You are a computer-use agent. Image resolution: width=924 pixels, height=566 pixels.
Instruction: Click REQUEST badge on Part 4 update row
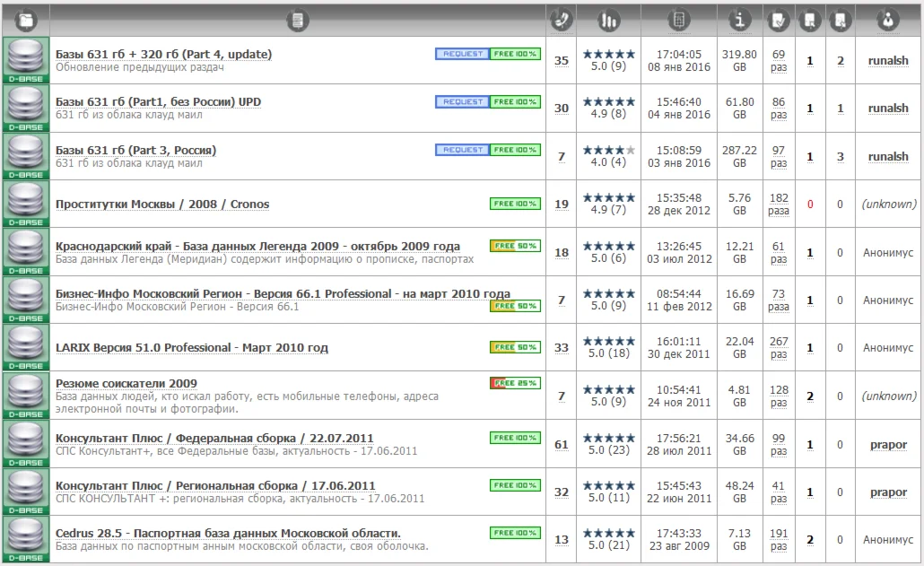(463, 54)
